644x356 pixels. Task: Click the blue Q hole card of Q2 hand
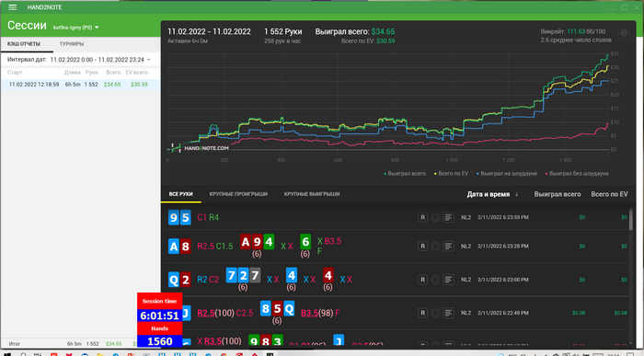tap(174, 280)
